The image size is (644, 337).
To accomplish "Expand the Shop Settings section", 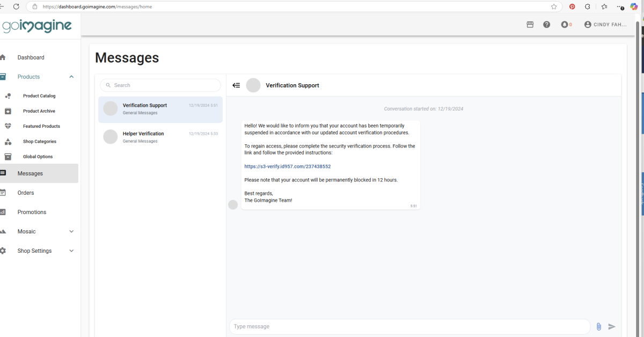I will point(71,251).
